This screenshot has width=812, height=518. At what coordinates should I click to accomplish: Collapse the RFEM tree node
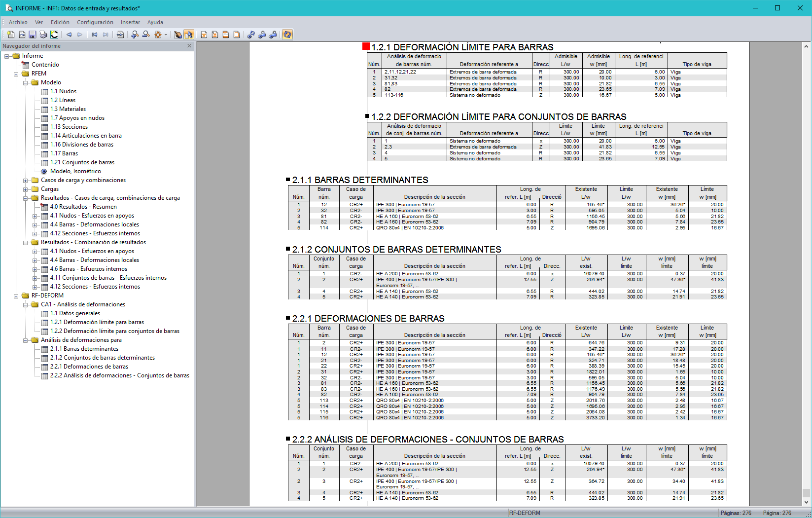pyautogui.click(x=16, y=74)
